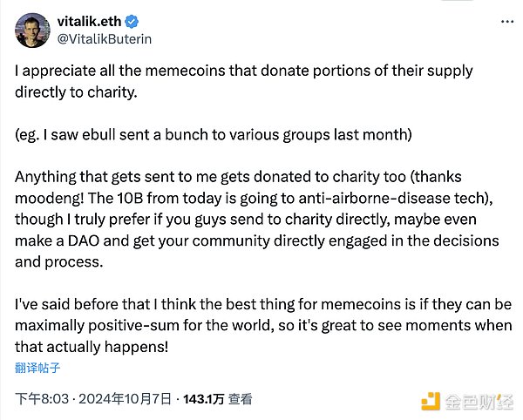The width and height of the screenshot is (523, 420).
Task: Click the 143.1万 view count
Action: 202,400
